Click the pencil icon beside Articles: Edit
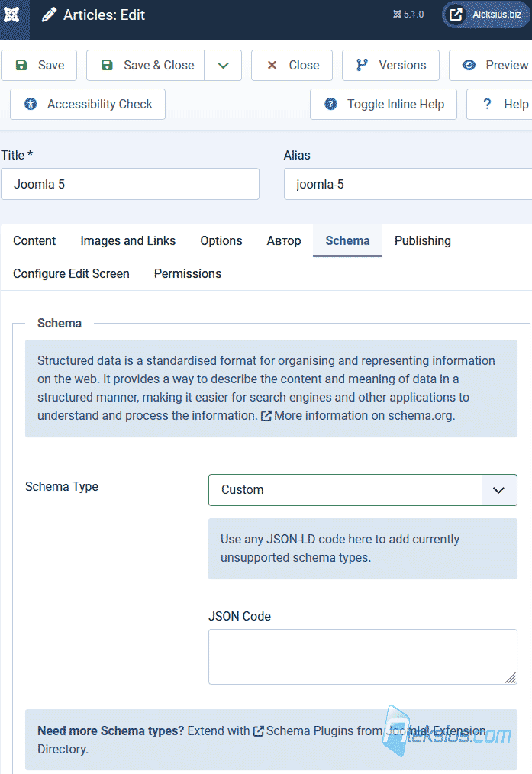This screenshot has height=774, width=532. click(49, 15)
